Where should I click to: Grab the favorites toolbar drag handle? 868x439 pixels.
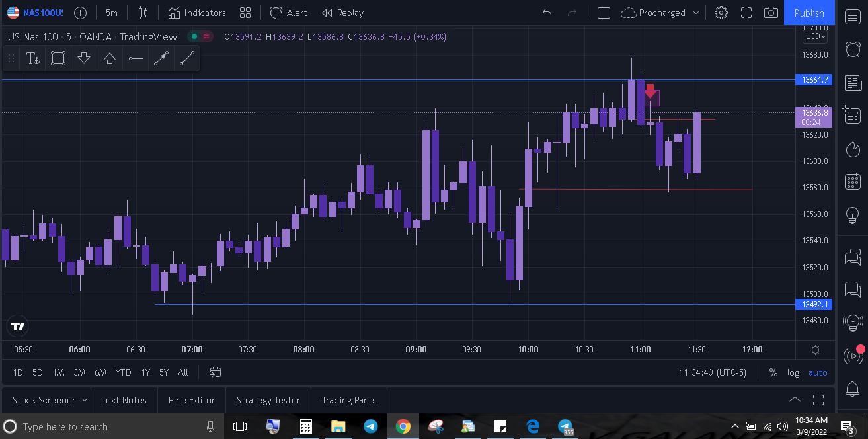click(11, 59)
